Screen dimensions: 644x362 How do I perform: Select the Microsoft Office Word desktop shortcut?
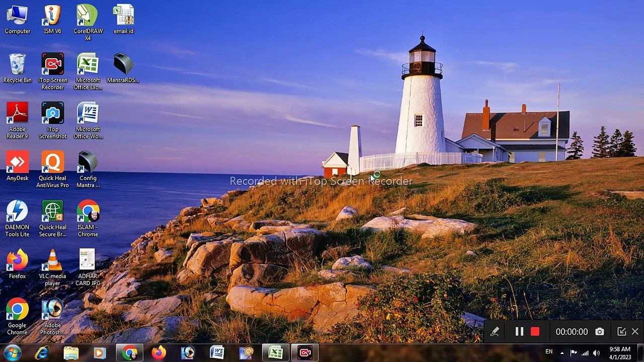point(88,121)
